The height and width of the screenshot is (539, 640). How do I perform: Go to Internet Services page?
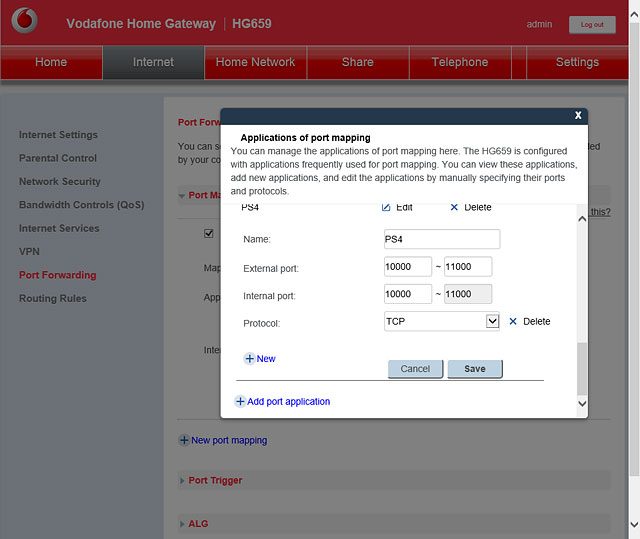(59, 228)
